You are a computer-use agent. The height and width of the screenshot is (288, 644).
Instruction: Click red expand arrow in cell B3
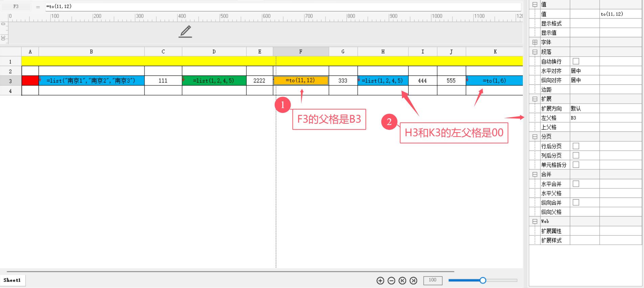click(x=40, y=79)
